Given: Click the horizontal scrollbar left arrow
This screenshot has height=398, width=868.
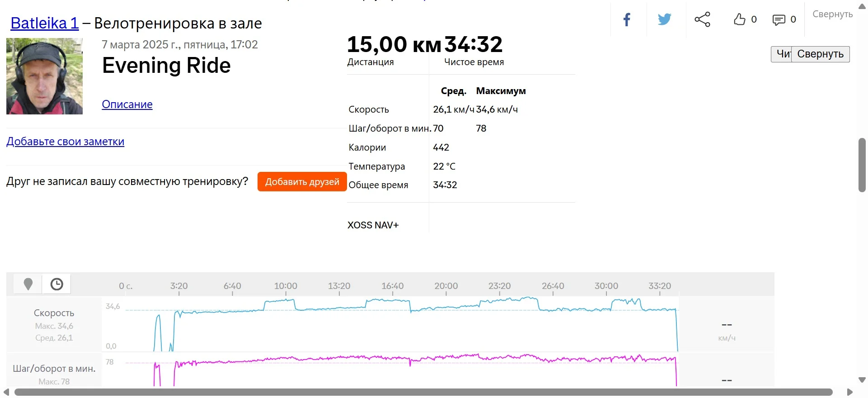Looking at the screenshot, I should click(x=6, y=392).
